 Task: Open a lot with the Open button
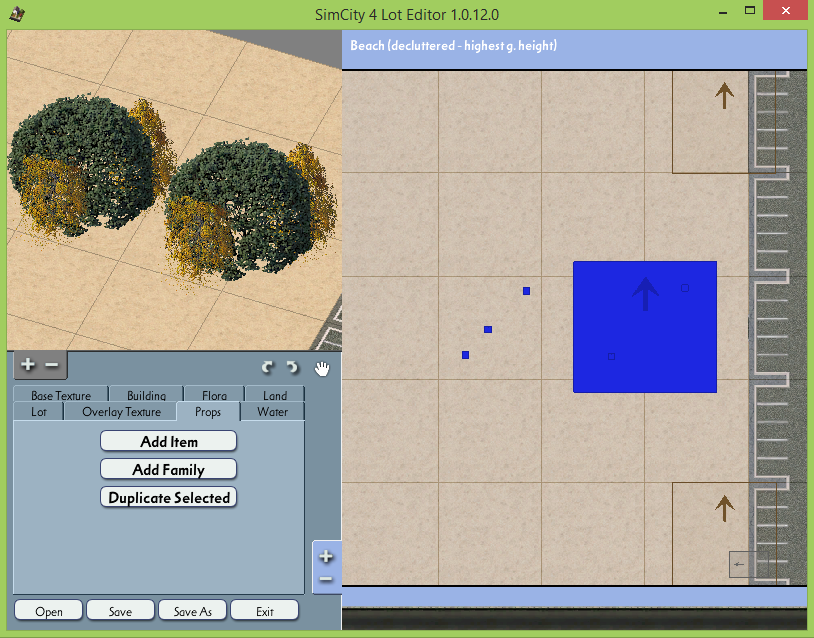[x=49, y=611]
